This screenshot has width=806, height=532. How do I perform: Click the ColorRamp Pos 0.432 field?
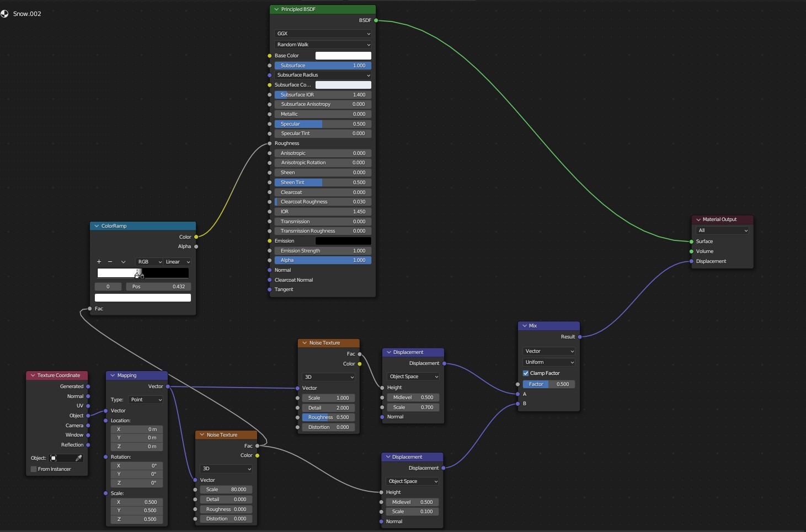158,287
